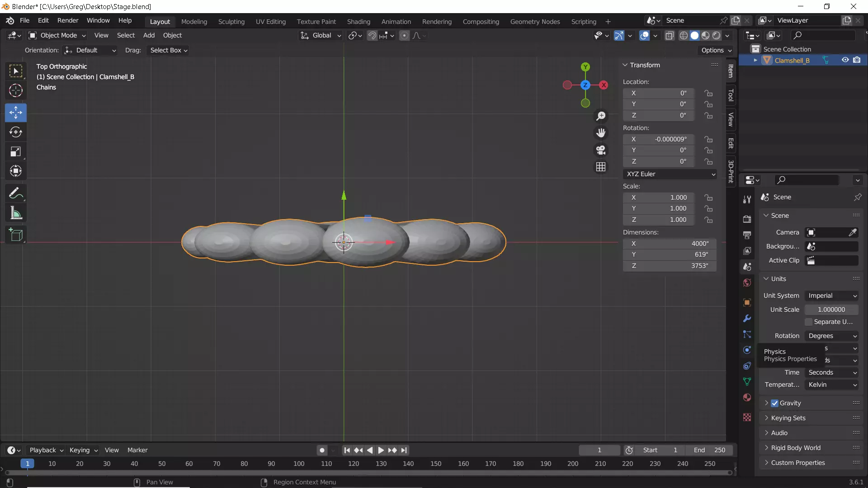Expand the Rigid Body World panel
Screen dimensions: 868x488
tap(796, 448)
